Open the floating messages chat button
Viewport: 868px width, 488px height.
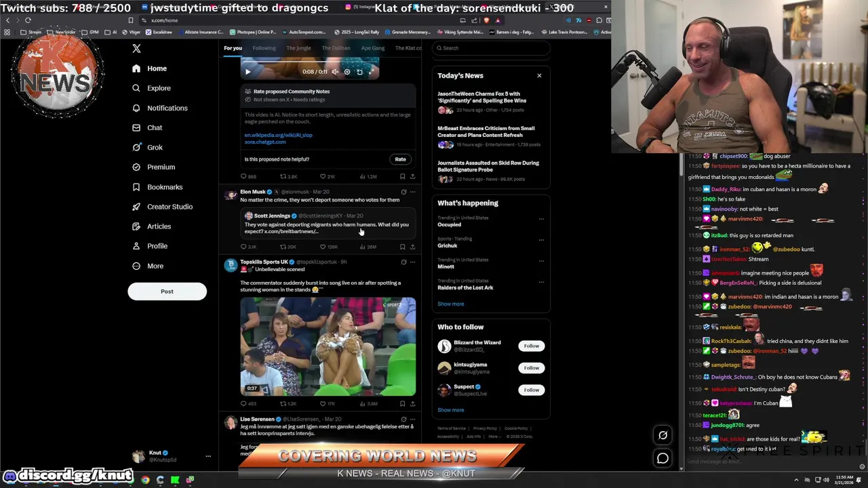(663, 459)
